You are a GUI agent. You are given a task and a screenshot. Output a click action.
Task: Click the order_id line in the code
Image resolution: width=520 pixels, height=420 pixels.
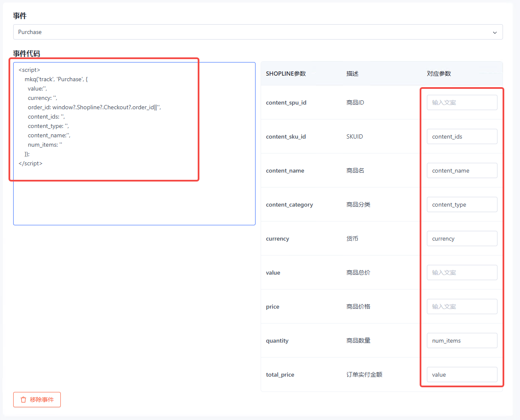[94, 107]
